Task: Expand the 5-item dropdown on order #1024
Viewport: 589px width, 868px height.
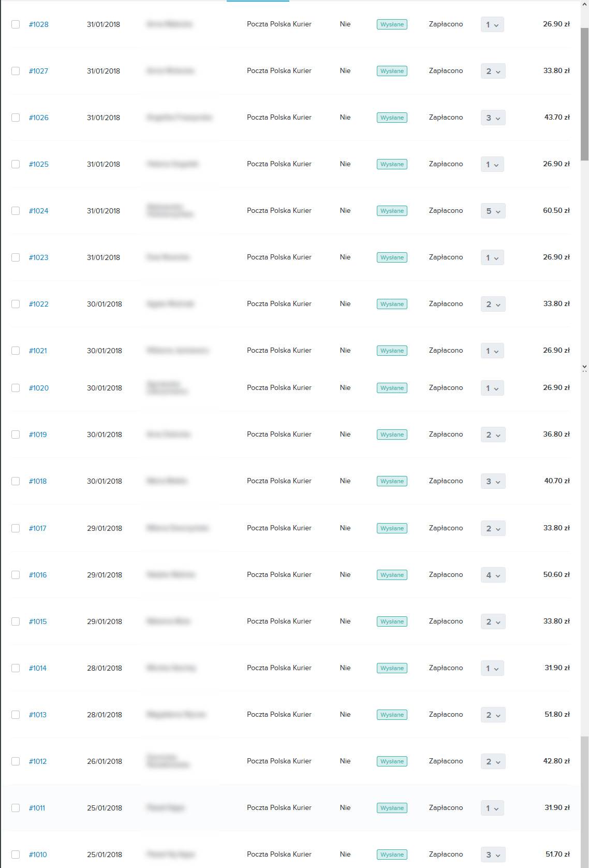Action: click(493, 211)
